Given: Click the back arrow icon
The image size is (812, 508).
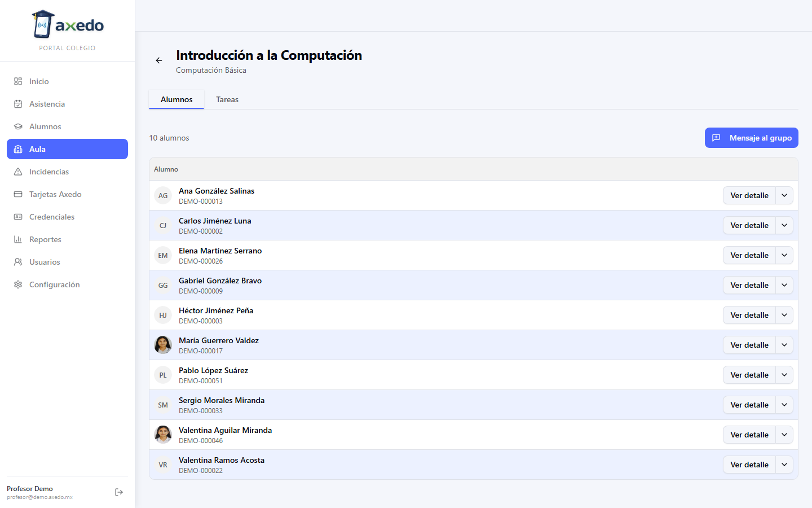Looking at the screenshot, I should [x=159, y=60].
